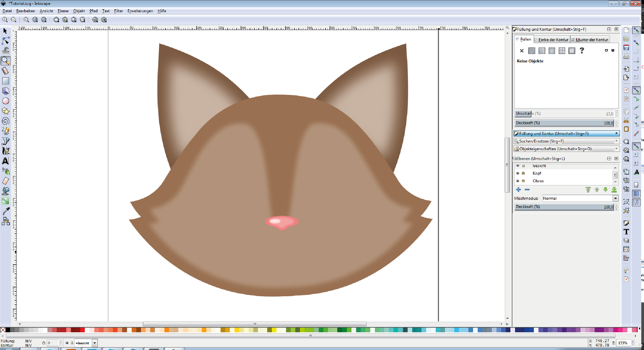The height and width of the screenshot is (350, 644).
Task: Open the Pfad menu
Action: pos(94,11)
